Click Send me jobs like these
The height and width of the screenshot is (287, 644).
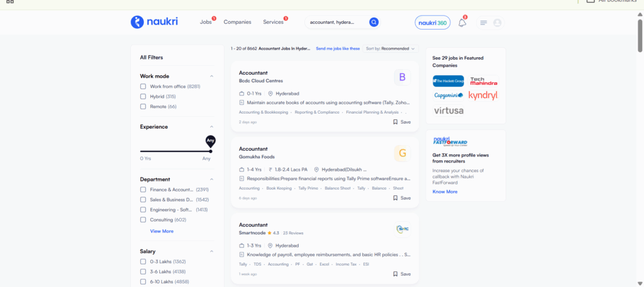[x=338, y=48]
